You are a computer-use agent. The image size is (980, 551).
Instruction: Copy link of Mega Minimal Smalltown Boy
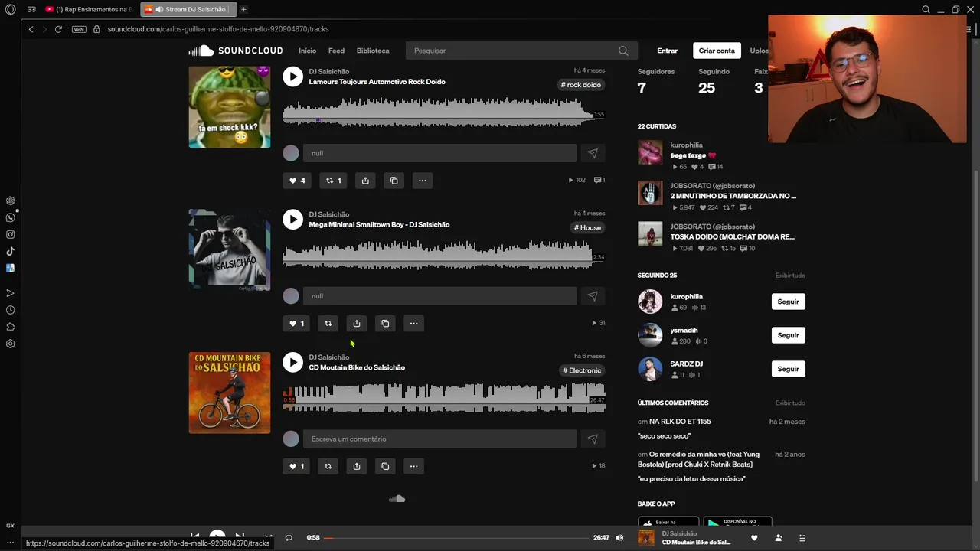point(385,323)
